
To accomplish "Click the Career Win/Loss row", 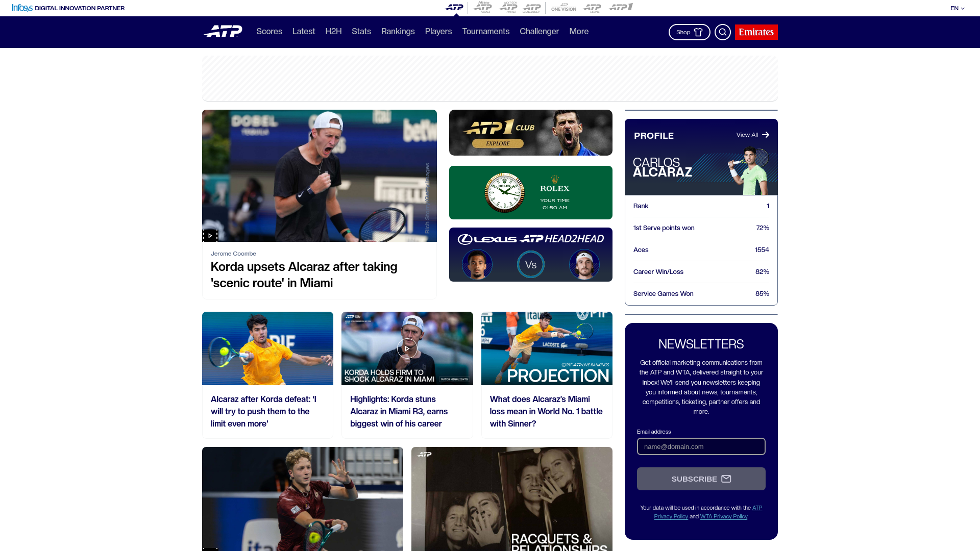I will click(701, 272).
